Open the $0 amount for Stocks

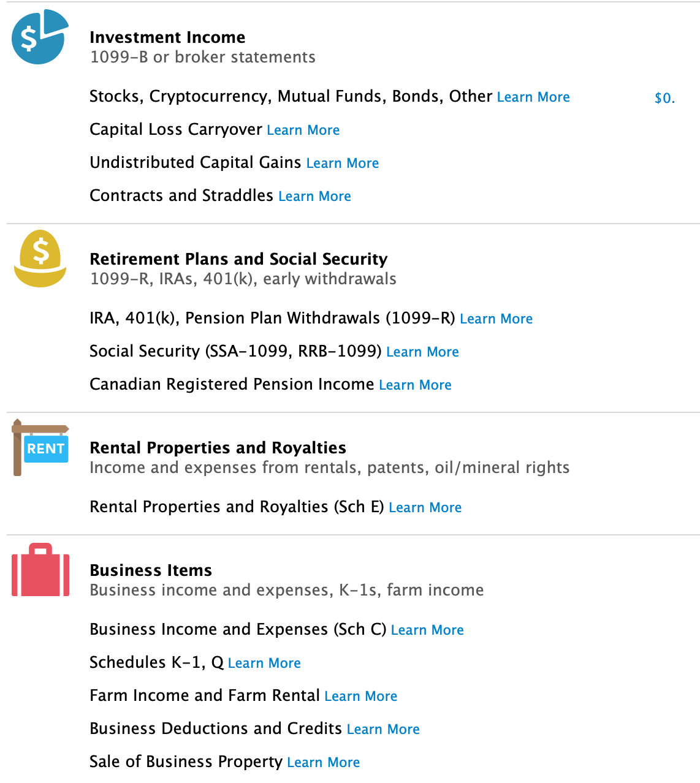click(664, 98)
